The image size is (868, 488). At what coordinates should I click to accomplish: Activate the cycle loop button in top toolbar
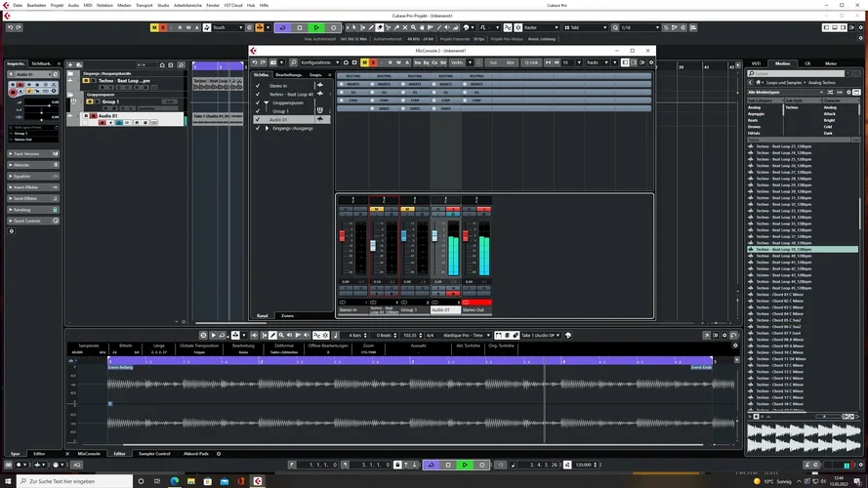point(282,27)
